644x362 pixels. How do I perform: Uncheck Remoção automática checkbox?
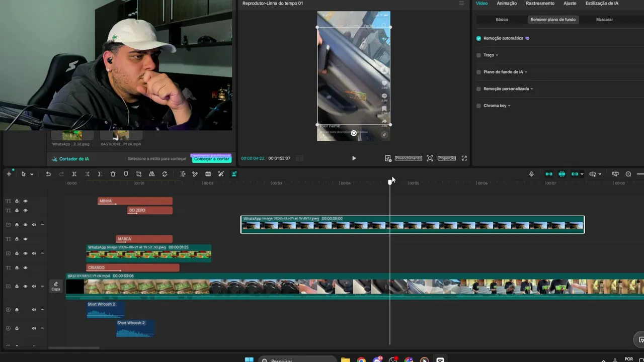pyautogui.click(x=478, y=38)
